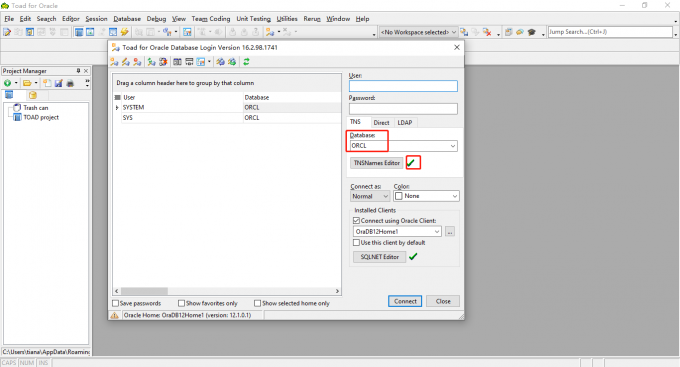Click the save project icon in Project Manager
680x367 pixels.
[59, 83]
